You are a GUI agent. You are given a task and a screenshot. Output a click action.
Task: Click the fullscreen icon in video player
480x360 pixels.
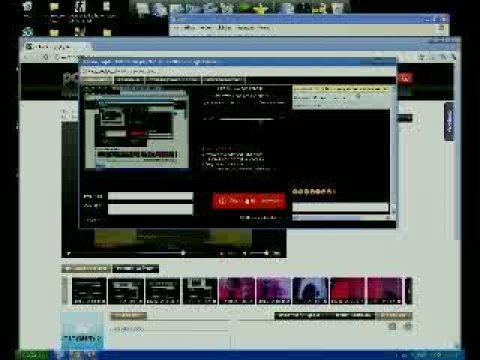(x=277, y=254)
